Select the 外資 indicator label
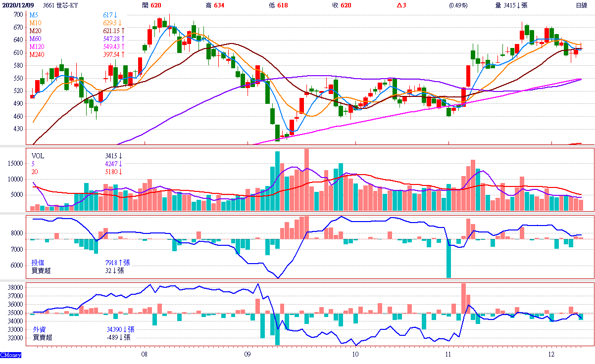Viewport: 595px width, 364px height. [x=39, y=329]
